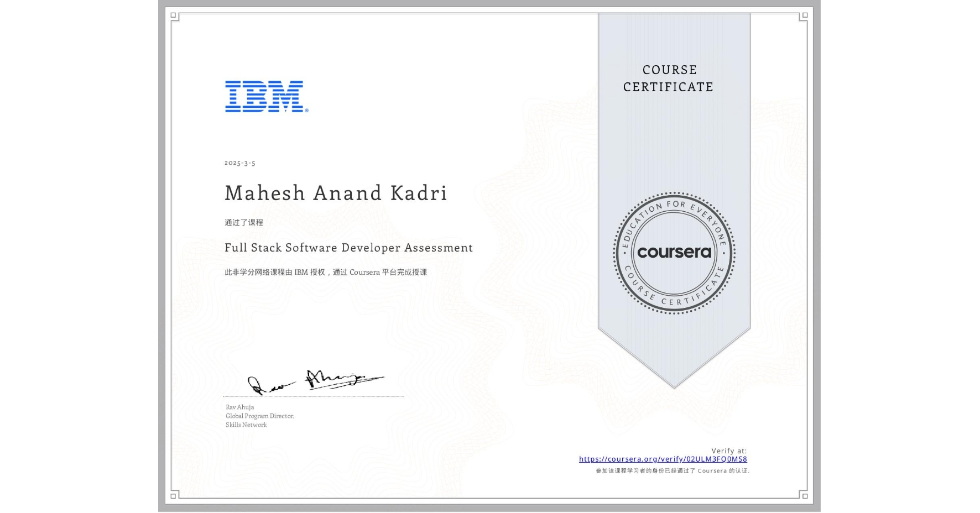980x513 pixels.
Task: Click the Chinese text '通过了课程'
Action: [244, 221]
